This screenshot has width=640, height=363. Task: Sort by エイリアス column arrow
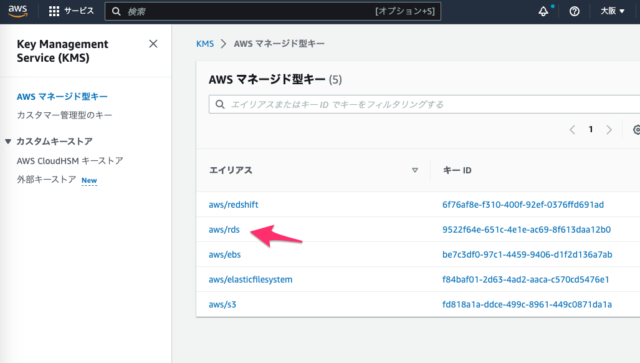tap(415, 170)
